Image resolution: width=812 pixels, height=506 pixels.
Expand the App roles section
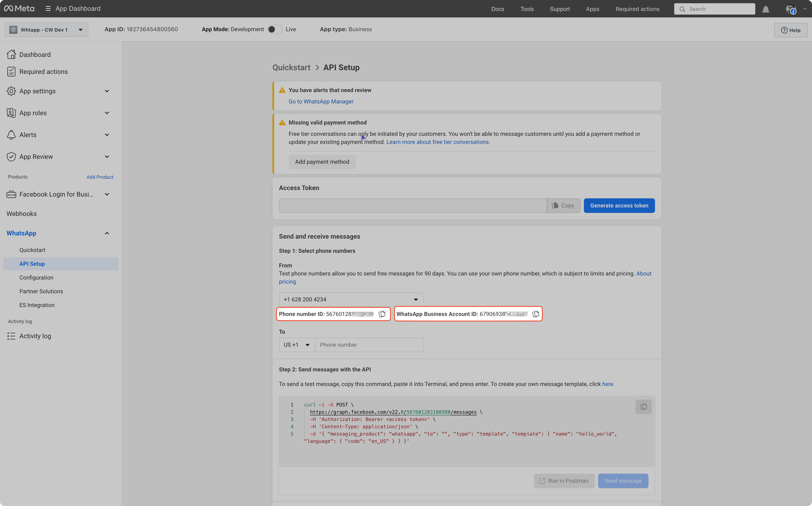[x=107, y=113]
